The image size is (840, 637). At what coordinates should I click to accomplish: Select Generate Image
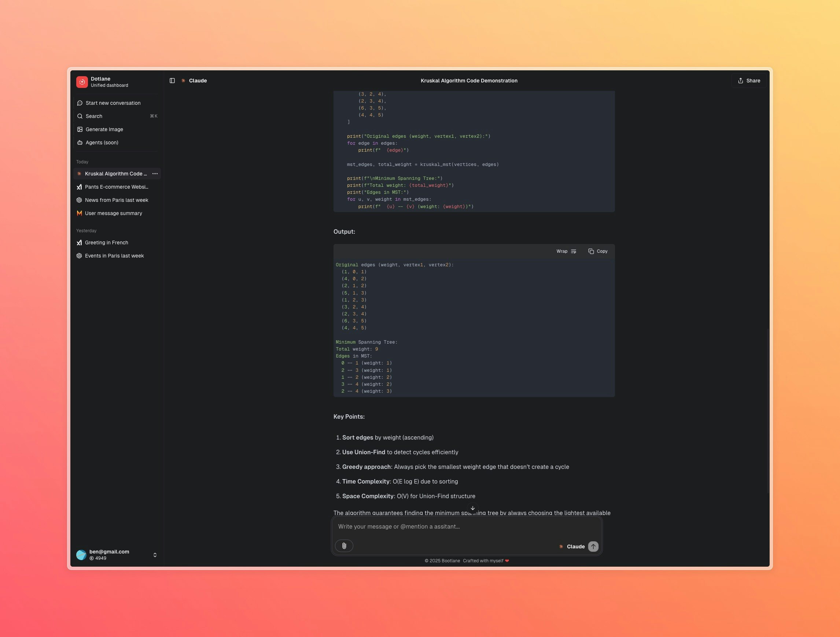tap(117, 129)
